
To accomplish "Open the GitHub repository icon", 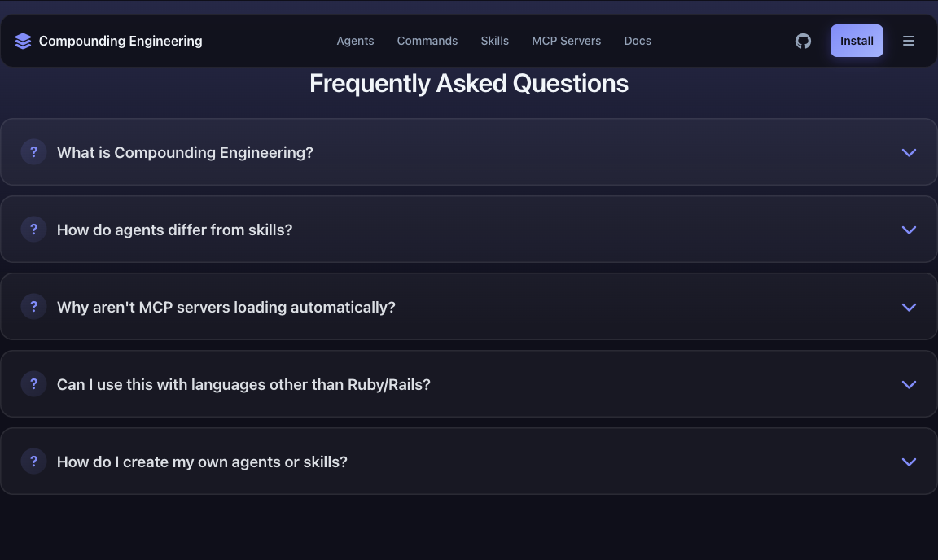I will [x=803, y=41].
